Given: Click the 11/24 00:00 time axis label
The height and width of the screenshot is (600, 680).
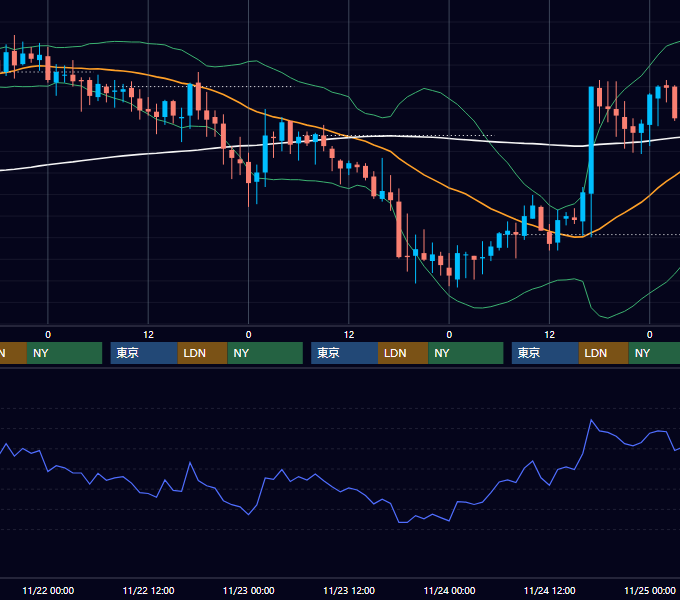Looking at the screenshot, I should pos(449,590).
